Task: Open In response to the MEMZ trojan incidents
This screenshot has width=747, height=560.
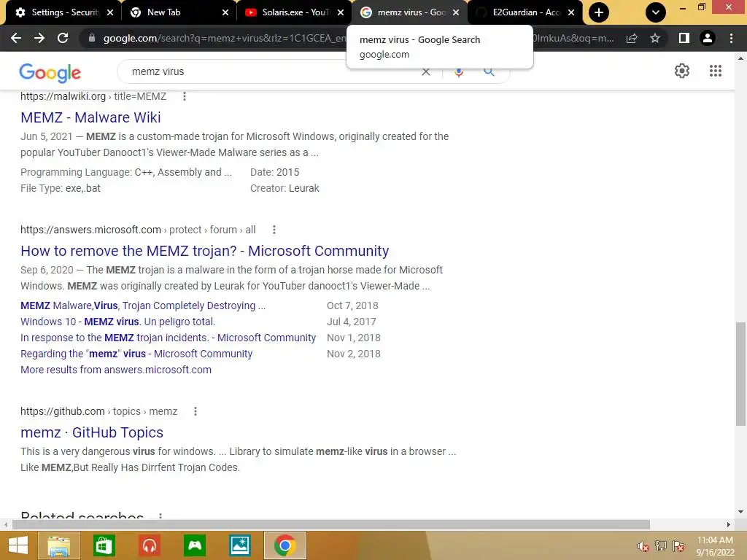Action: point(169,338)
